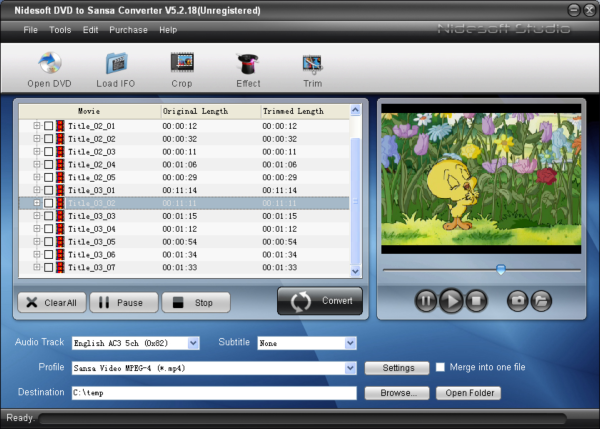Viewport: 600px width, 429px height.
Task: Expand the Title_02_05 tree node
Action: pyautogui.click(x=37, y=177)
